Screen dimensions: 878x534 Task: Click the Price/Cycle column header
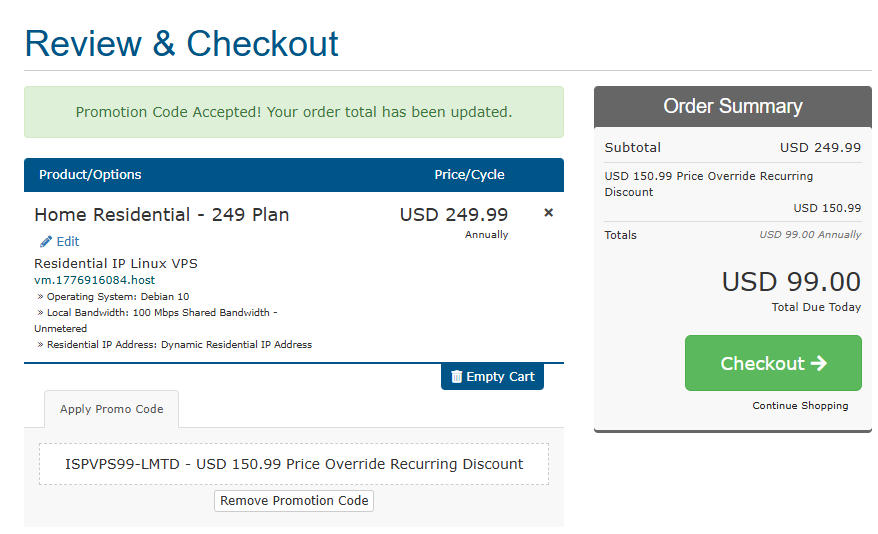click(x=469, y=175)
